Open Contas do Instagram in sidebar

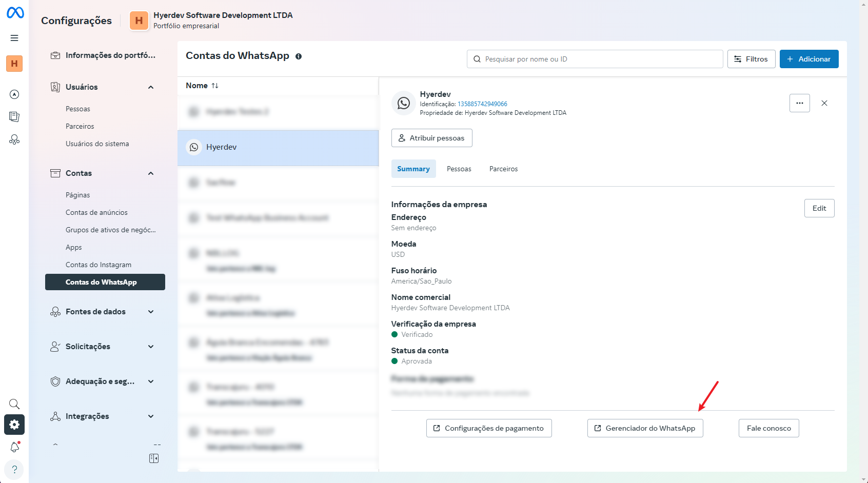click(98, 265)
